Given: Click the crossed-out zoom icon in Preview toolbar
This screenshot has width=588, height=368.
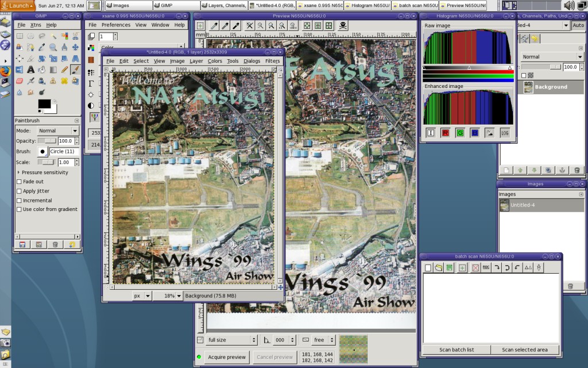Looking at the screenshot, I should [x=249, y=25].
